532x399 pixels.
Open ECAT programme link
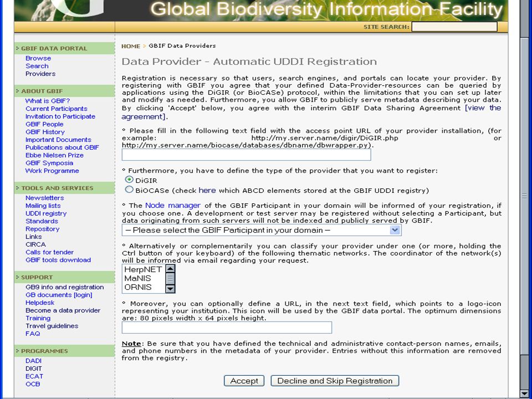pyautogui.click(x=34, y=377)
